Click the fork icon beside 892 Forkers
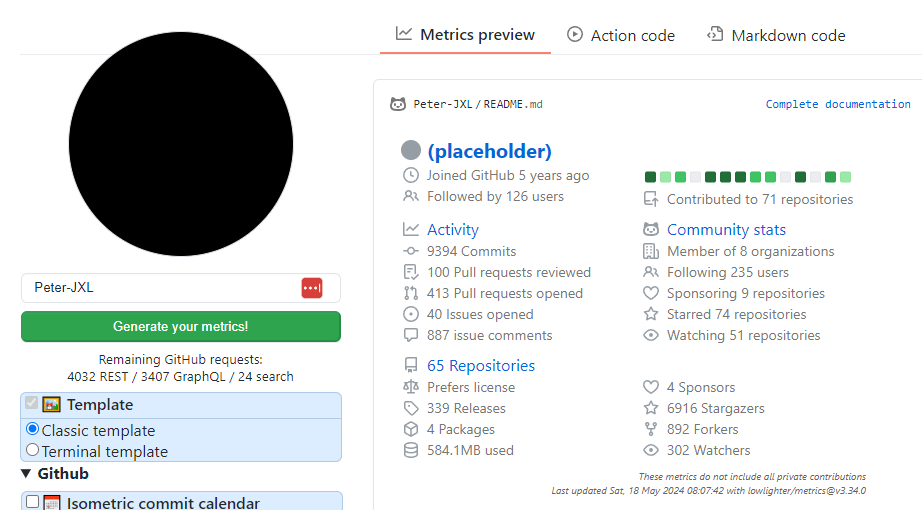The image size is (922, 510). (x=651, y=429)
